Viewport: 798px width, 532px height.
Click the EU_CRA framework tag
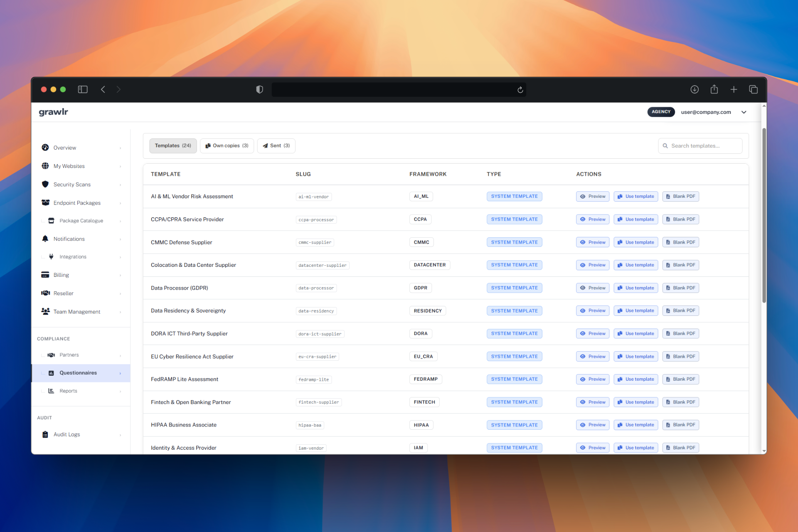(x=424, y=357)
